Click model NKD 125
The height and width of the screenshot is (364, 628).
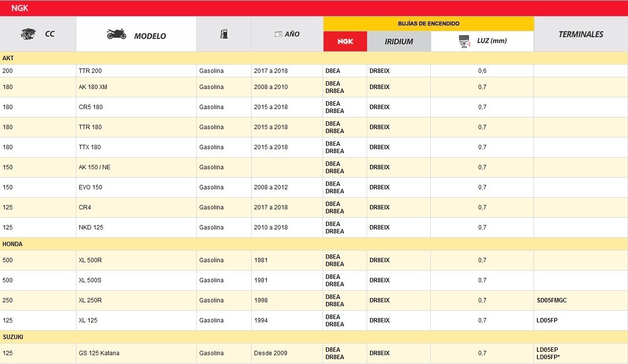(91, 227)
